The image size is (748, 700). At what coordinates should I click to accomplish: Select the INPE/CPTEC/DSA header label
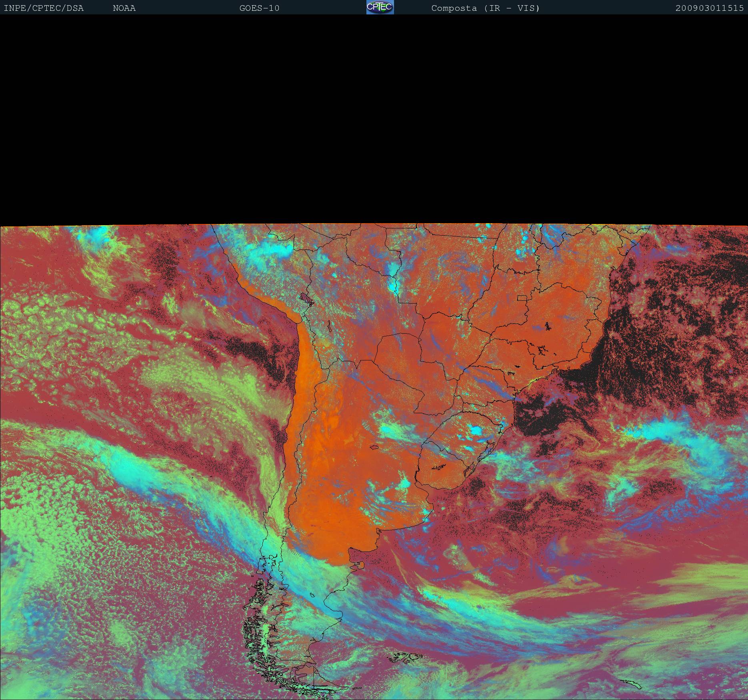point(44,8)
